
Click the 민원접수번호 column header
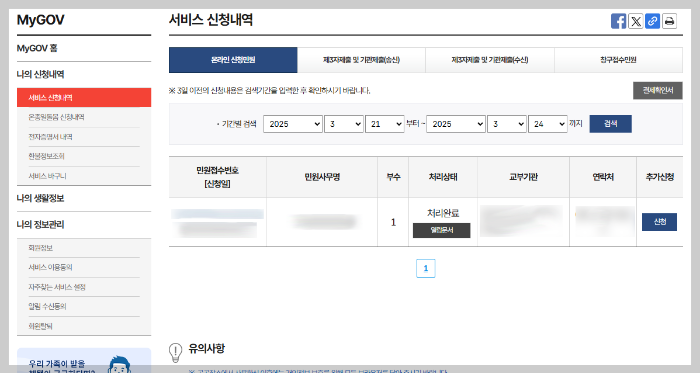[217, 177]
